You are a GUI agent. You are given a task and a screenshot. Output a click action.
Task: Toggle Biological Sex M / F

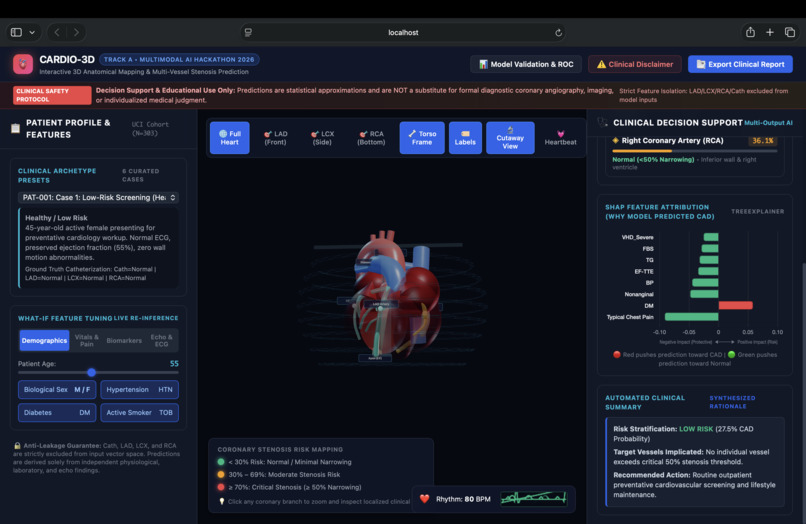tap(57, 390)
